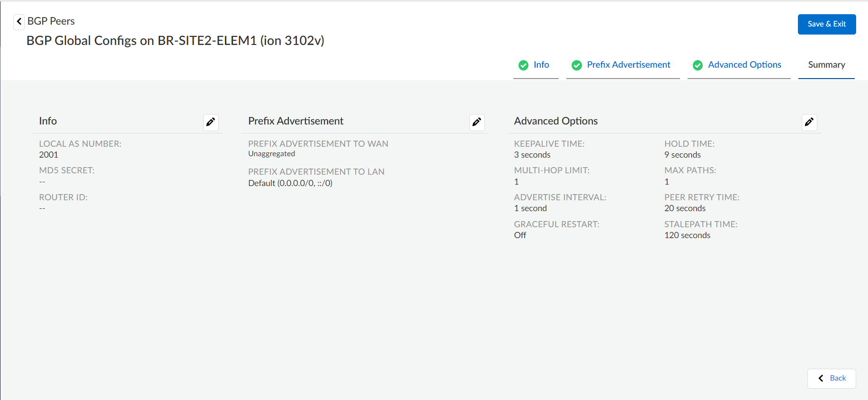The width and height of the screenshot is (868, 400).
Task: Switch to the Info tab
Action: (541, 65)
